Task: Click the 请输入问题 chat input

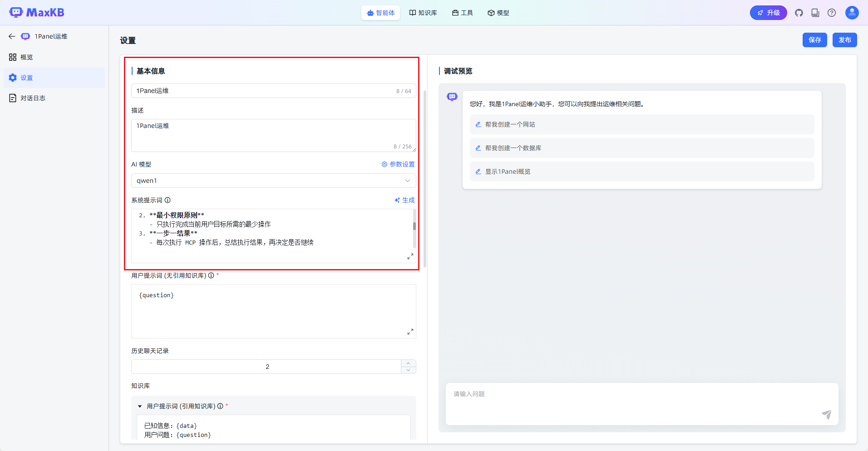Action: point(642,404)
